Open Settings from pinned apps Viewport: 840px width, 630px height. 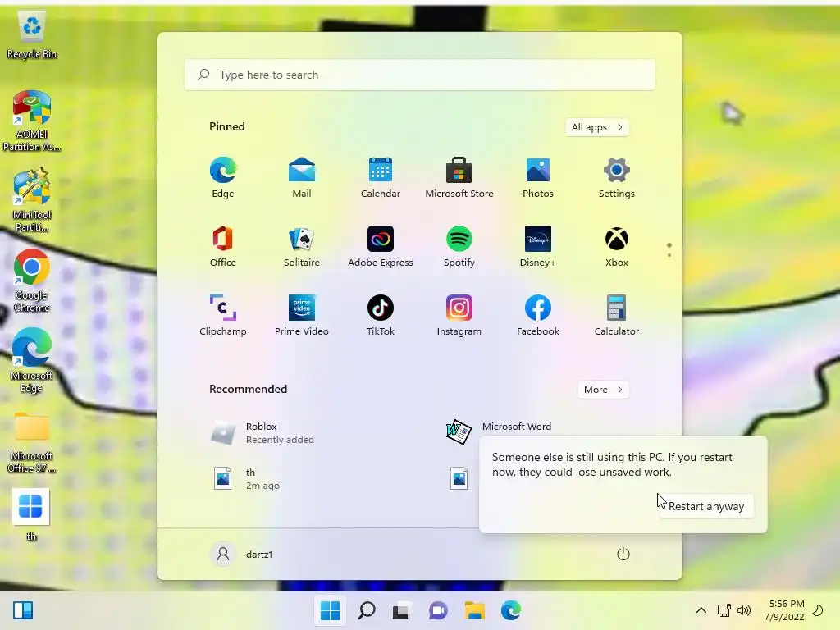point(617,178)
